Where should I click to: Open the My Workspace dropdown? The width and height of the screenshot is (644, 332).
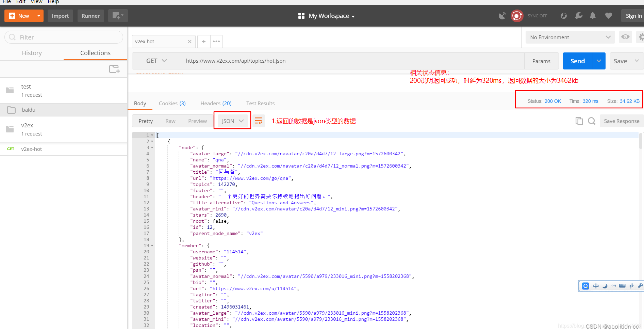pyautogui.click(x=327, y=16)
